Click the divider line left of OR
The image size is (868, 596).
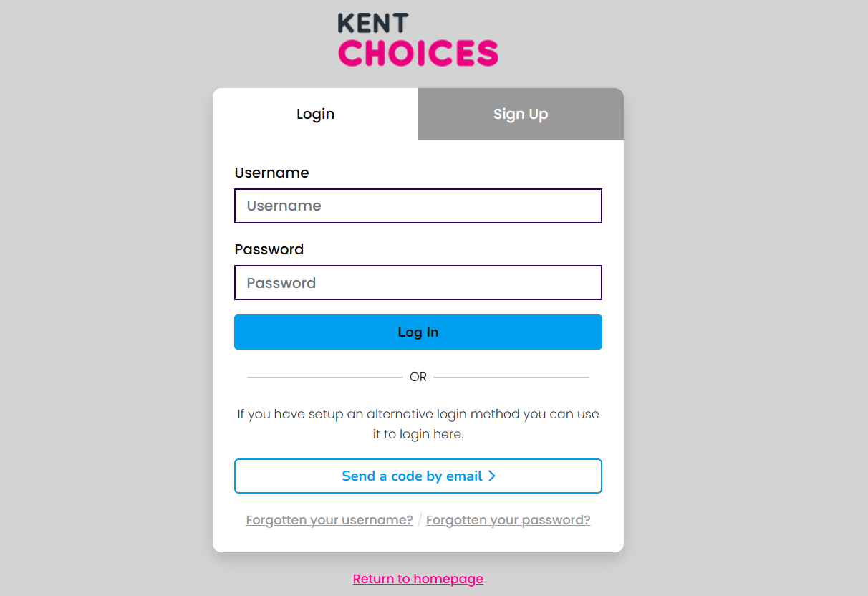325,378
